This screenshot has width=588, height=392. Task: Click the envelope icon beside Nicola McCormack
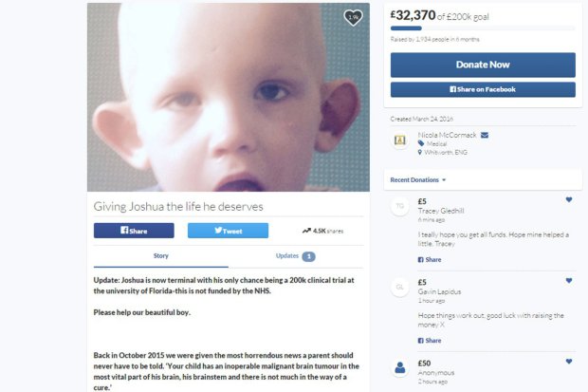pos(485,135)
